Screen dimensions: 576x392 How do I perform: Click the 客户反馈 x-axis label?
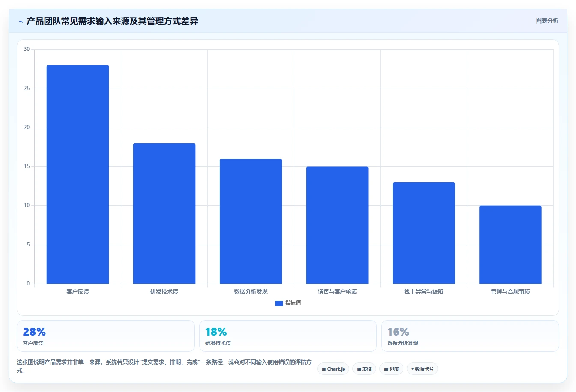78,291
